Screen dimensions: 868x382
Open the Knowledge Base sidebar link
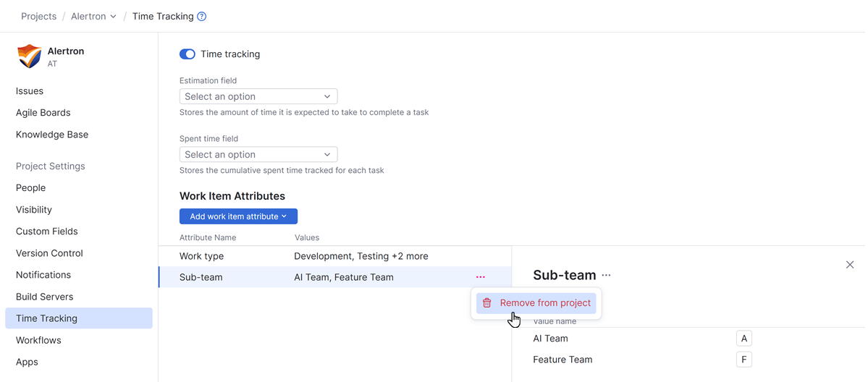pos(52,135)
